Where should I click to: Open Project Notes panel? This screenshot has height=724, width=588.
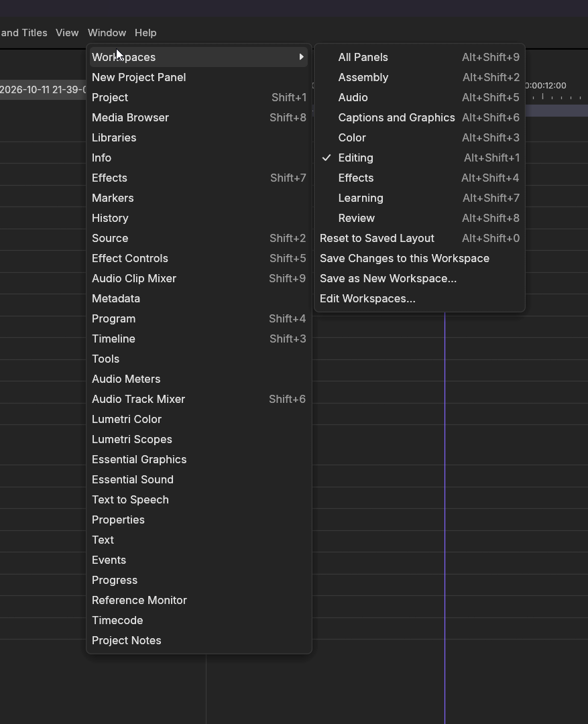click(198, 640)
